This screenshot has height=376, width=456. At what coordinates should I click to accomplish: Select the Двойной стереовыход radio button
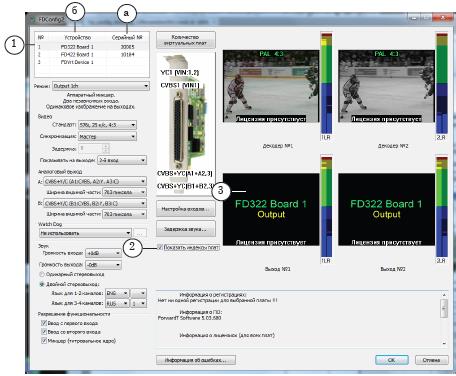[x=42, y=284]
